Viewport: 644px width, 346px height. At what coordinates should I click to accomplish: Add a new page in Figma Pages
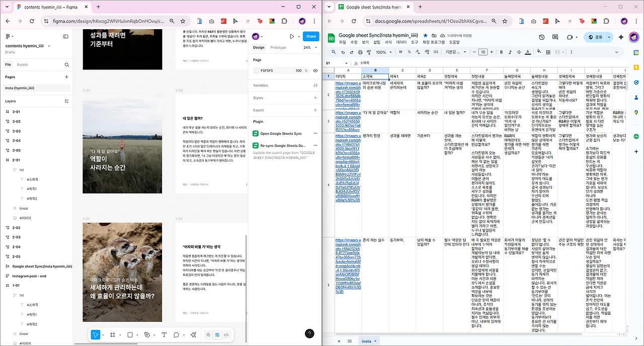[66, 77]
